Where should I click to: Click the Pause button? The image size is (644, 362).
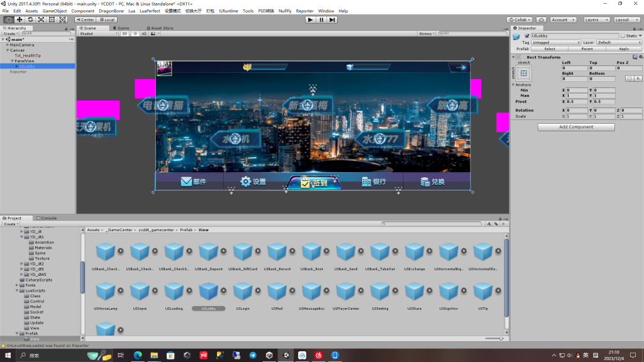coord(321,19)
